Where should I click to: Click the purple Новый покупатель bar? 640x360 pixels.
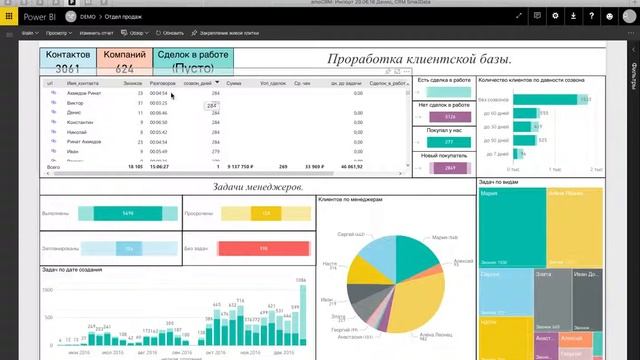[x=450, y=168]
